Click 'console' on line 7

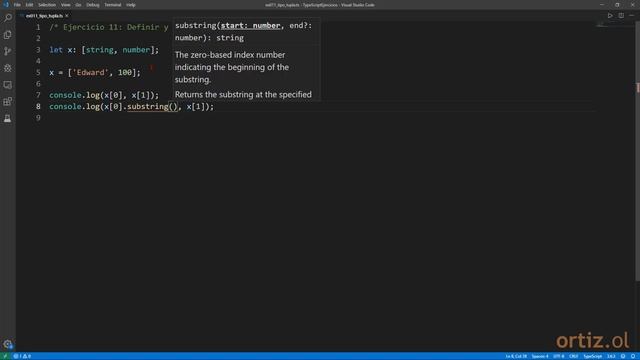[65, 95]
